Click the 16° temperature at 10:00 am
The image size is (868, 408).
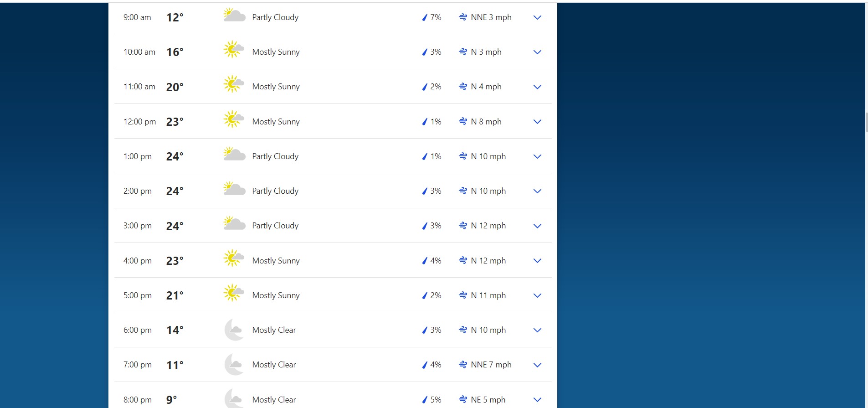click(175, 52)
